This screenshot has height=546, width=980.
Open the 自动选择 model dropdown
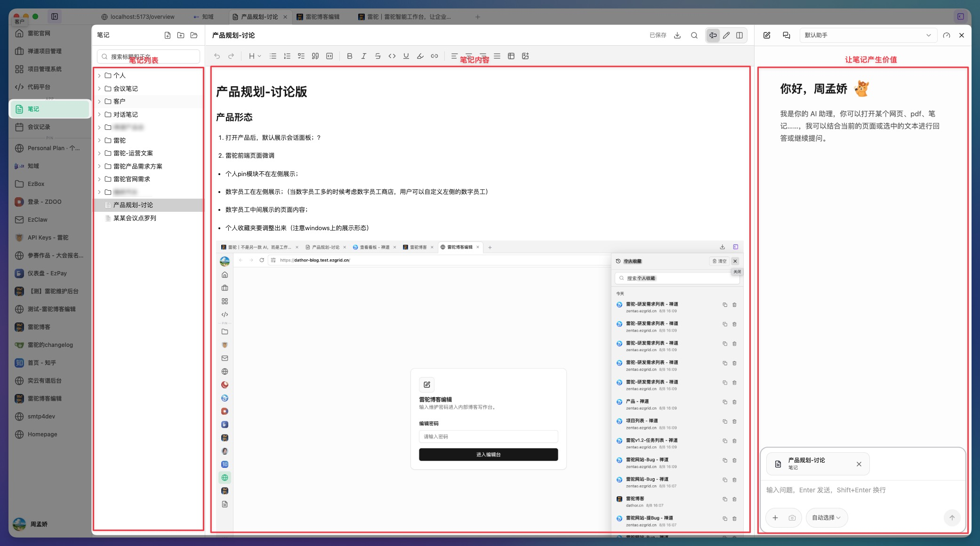(x=827, y=518)
